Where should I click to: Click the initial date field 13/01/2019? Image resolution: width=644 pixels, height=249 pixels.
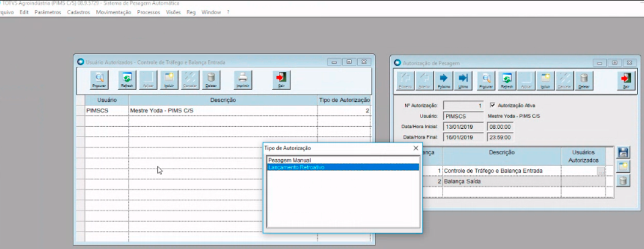(x=463, y=127)
